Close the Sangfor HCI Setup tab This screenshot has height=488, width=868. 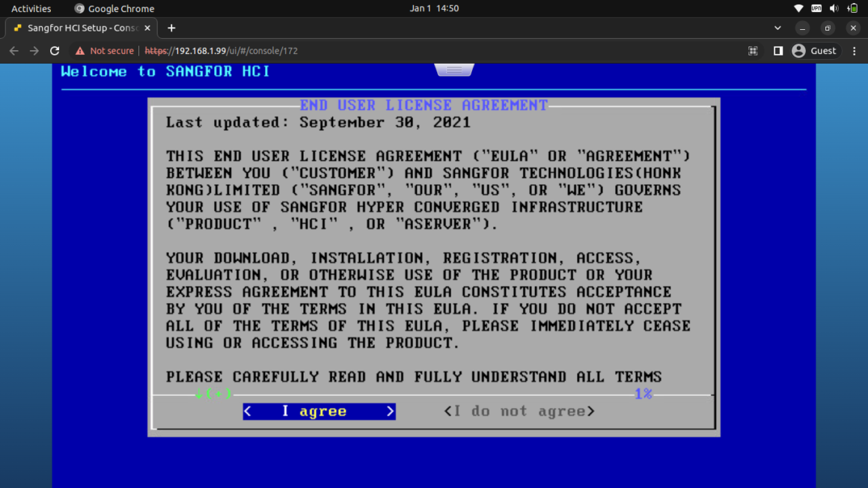(x=147, y=28)
